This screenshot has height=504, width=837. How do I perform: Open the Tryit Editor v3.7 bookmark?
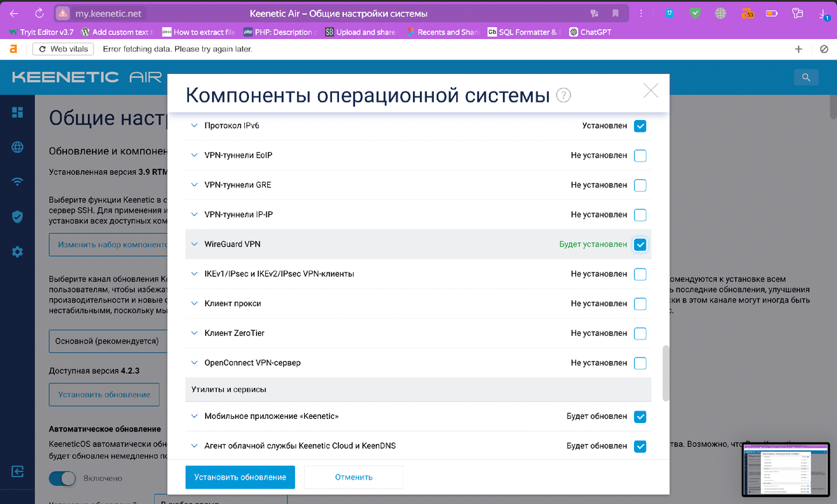click(41, 32)
